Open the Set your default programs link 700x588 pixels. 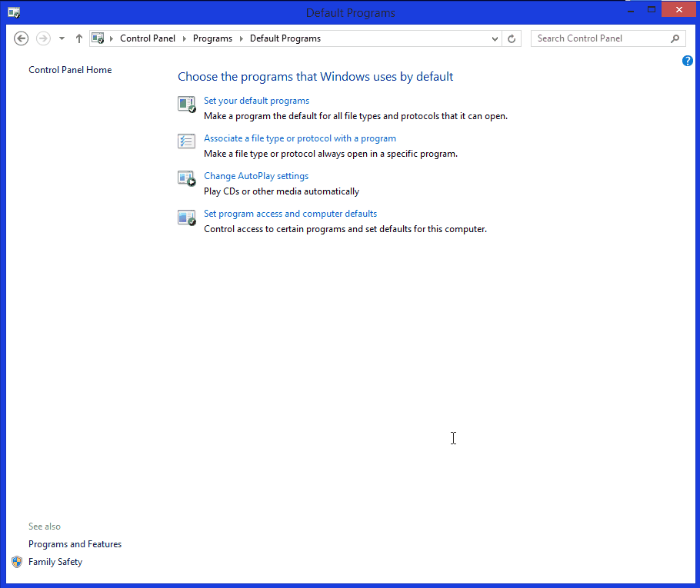tap(256, 100)
